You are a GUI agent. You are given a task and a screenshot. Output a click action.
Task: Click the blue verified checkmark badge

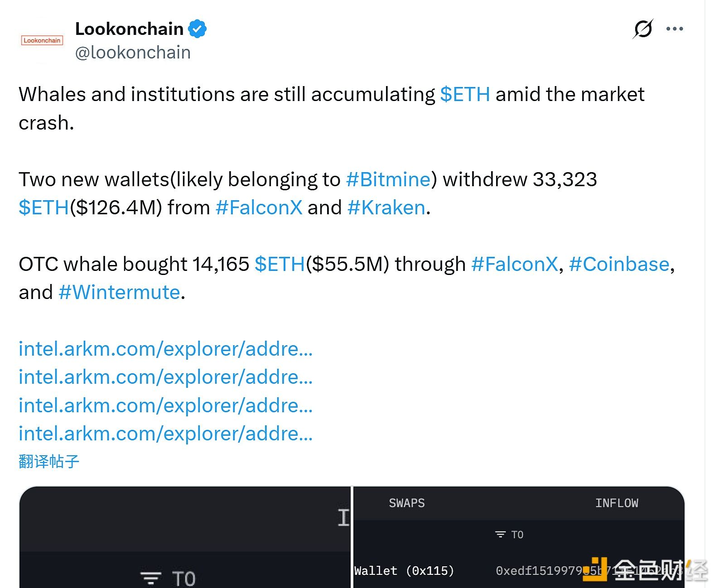pyautogui.click(x=197, y=29)
